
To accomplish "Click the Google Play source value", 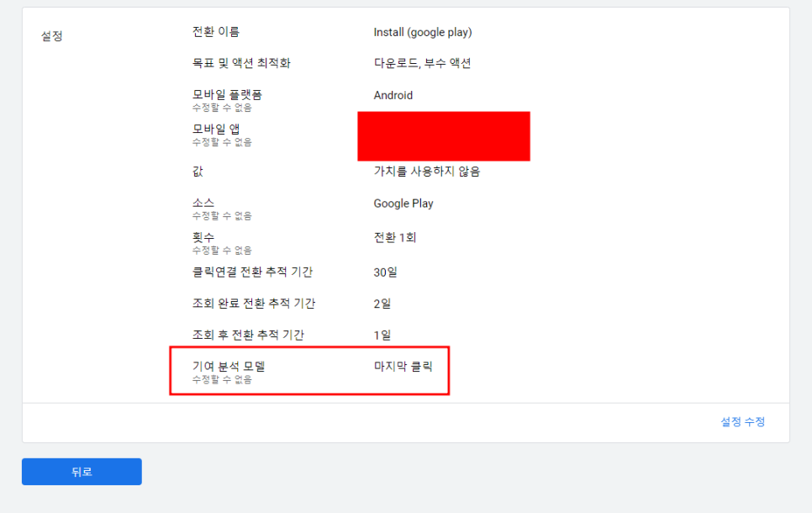I will tap(403, 204).
